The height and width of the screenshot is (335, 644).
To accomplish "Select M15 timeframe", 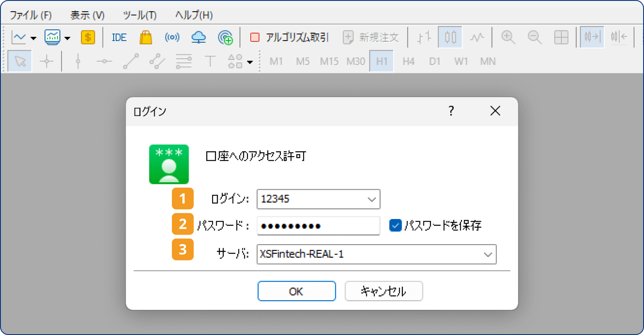I will pyautogui.click(x=329, y=62).
